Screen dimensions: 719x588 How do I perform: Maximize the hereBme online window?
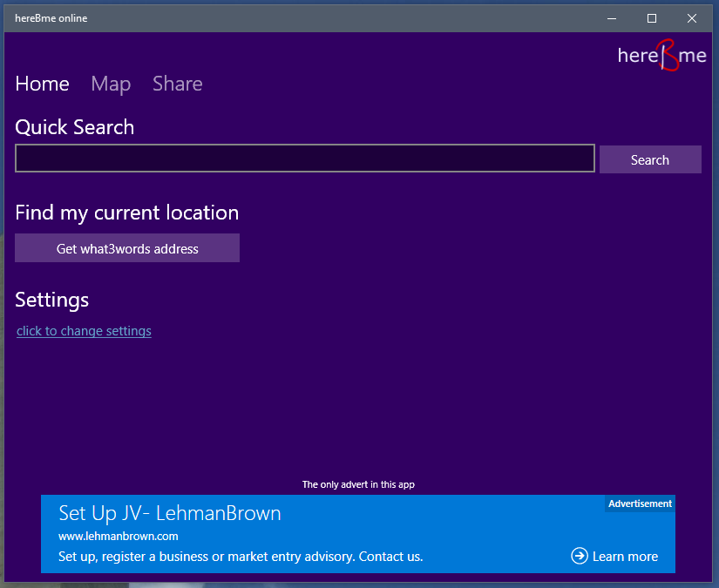click(x=652, y=18)
